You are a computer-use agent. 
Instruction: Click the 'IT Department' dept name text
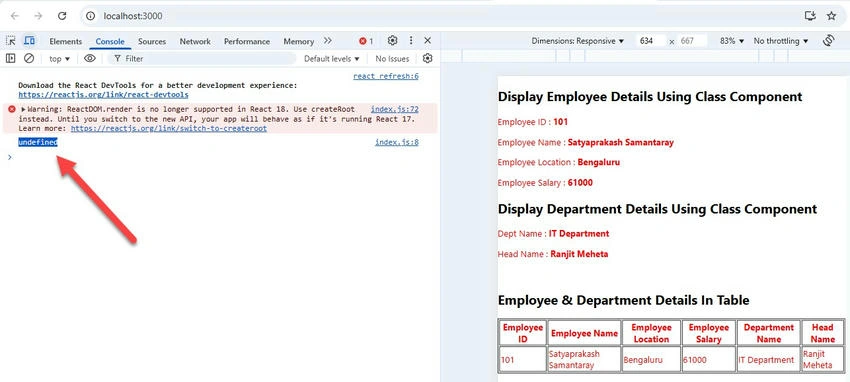(x=579, y=234)
